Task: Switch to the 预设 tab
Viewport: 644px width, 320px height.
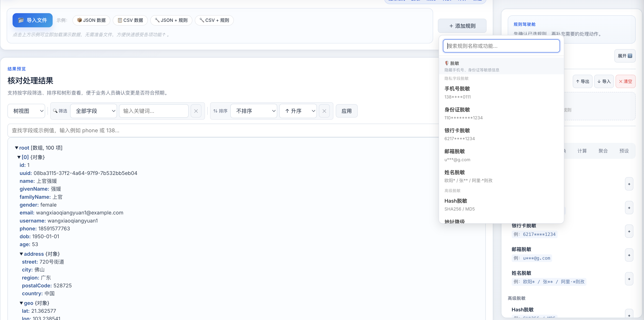Action: click(624, 151)
